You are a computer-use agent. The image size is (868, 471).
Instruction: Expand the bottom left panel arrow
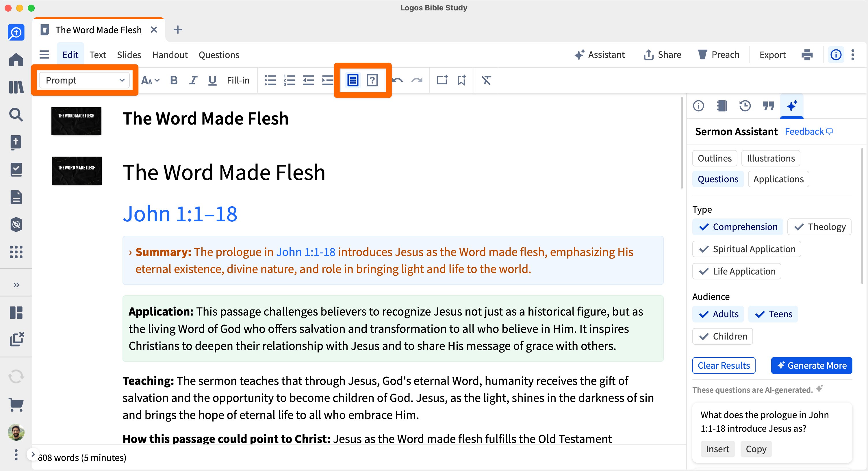[33, 454]
